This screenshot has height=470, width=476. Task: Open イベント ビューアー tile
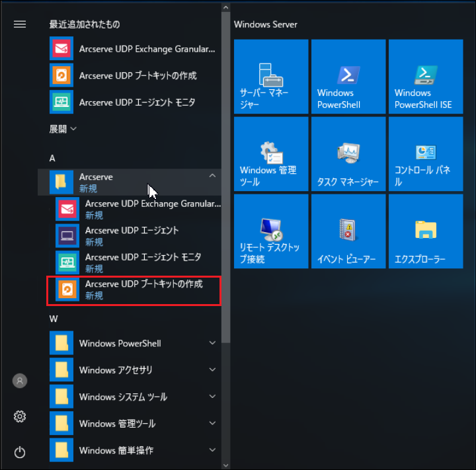(x=348, y=231)
